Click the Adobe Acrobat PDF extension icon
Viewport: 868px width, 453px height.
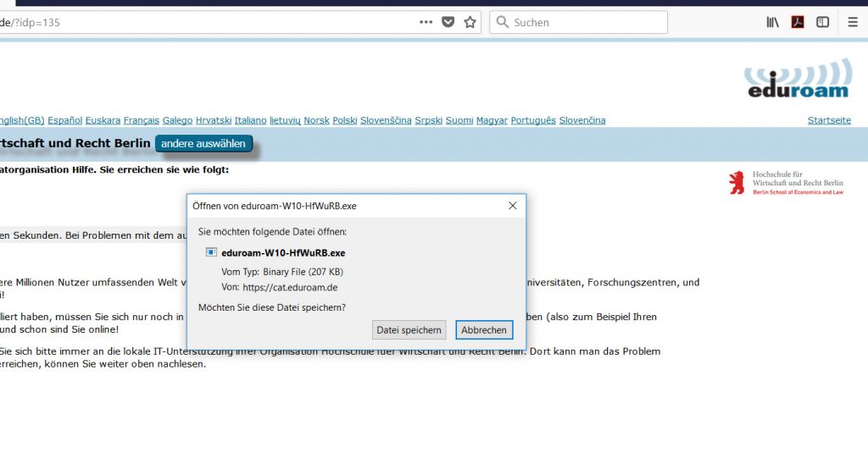tap(798, 22)
